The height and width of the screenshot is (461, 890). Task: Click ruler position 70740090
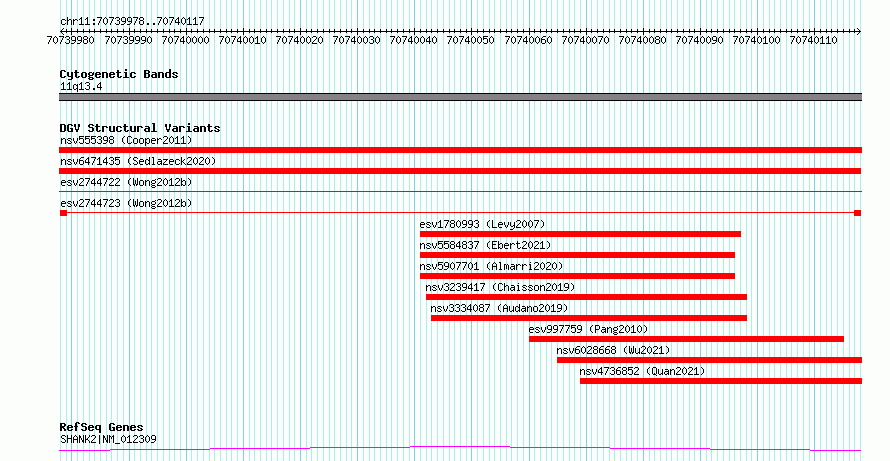699,40
